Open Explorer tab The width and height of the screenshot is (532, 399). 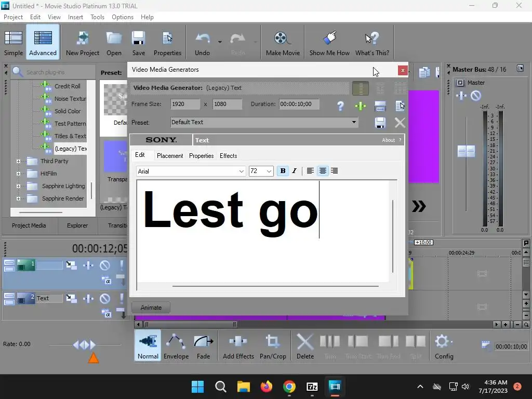77,225
